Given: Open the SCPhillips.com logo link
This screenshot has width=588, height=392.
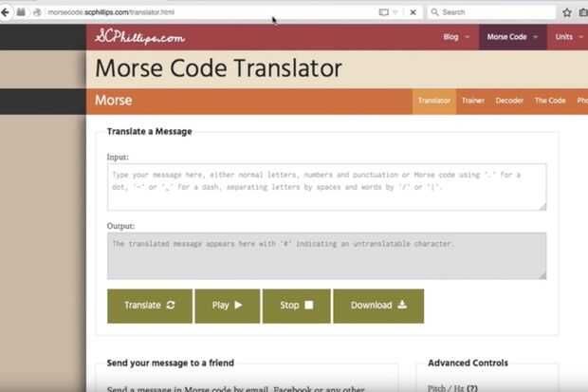Looking at the screenshot, I should [139, 37].
